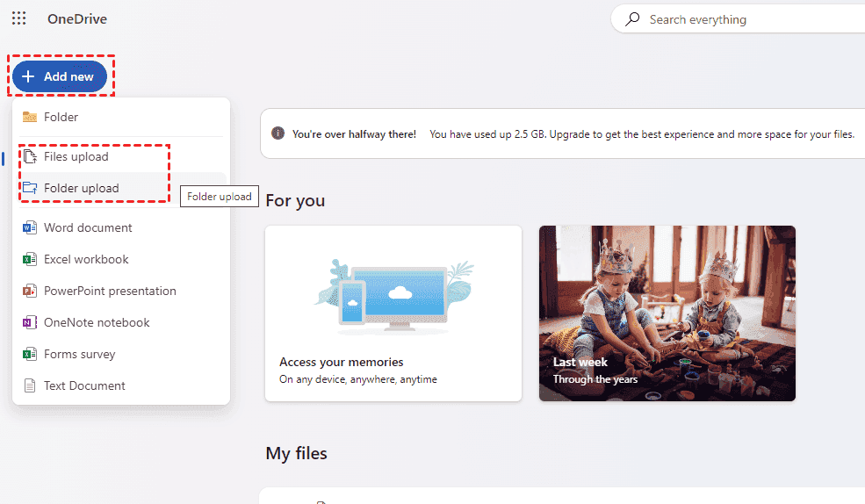The image size is (865, 504).
Task: Click the PowerPoint icon
Action: [30, 291]
